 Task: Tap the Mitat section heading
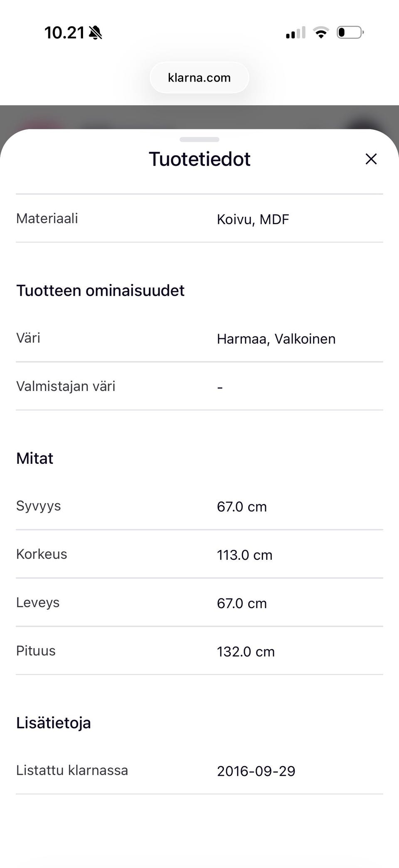point(35,458)
